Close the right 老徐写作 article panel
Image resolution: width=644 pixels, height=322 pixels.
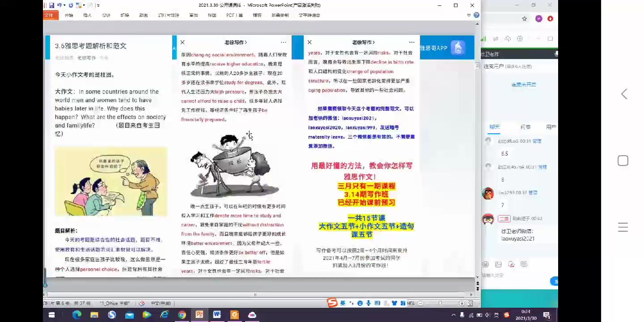click(309, 42)
